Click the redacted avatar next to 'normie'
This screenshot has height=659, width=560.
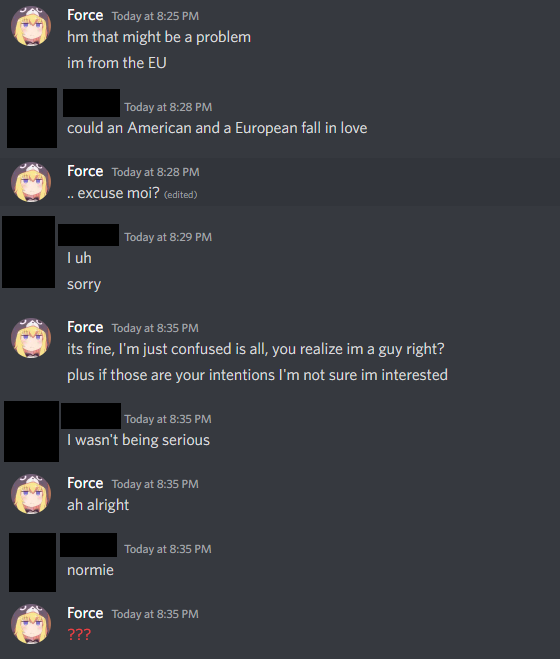tap(32, 562)
